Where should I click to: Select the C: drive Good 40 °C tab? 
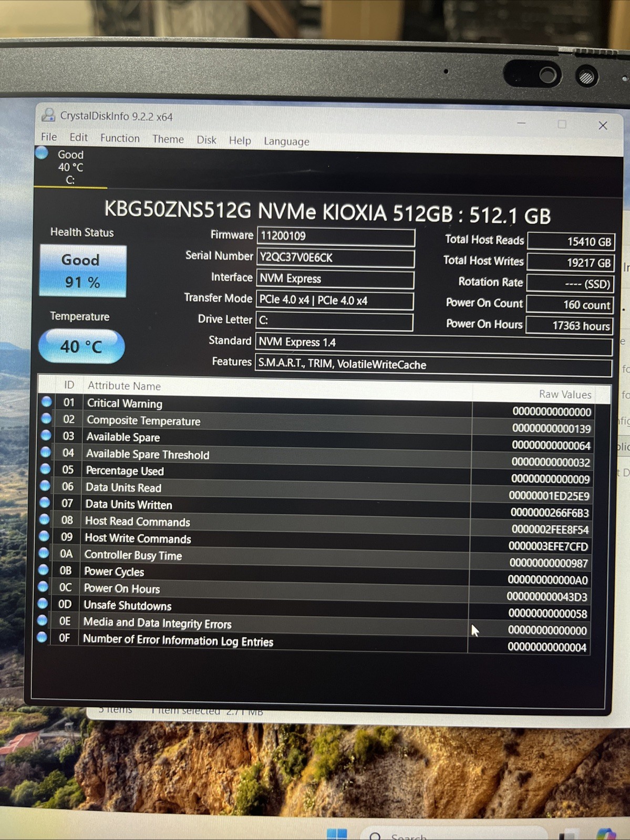coord(70,168)
